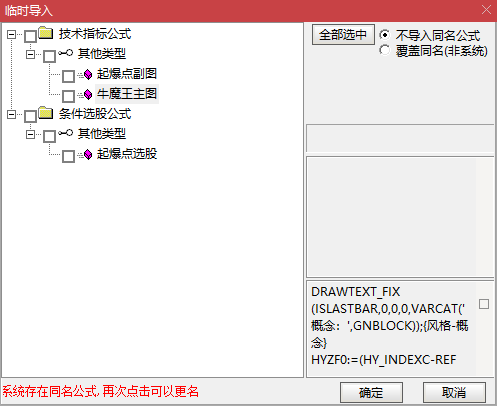Collapse 其他类型 under 技术指标公式
This screenshot has height=406, width=497.
point(30,54)
